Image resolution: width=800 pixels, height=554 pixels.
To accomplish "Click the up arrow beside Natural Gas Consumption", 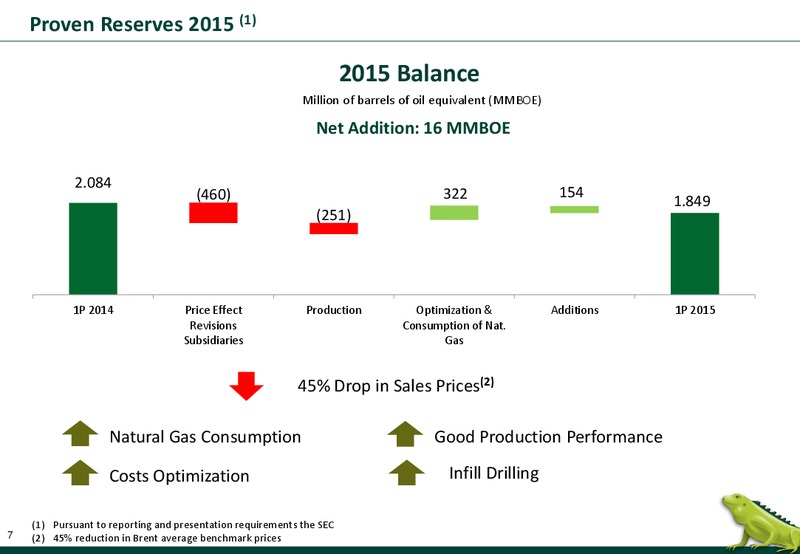I will [x=80, y=434].
